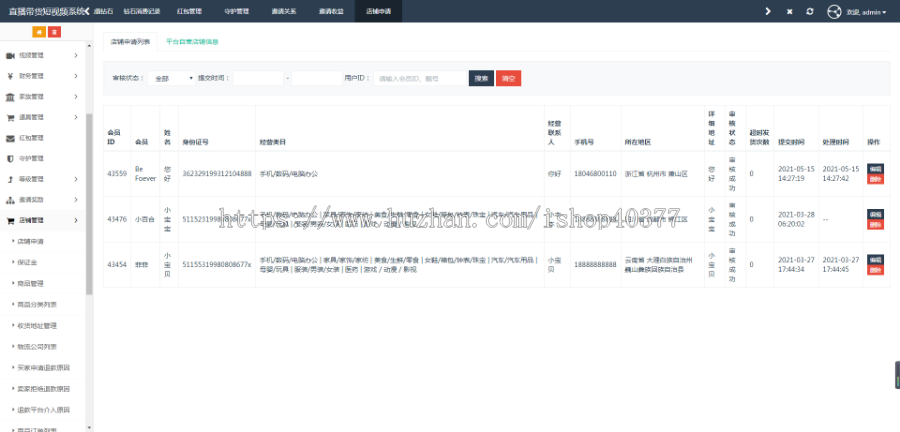Open 买家申请退款原因 in the sidebar

point(44,368)
